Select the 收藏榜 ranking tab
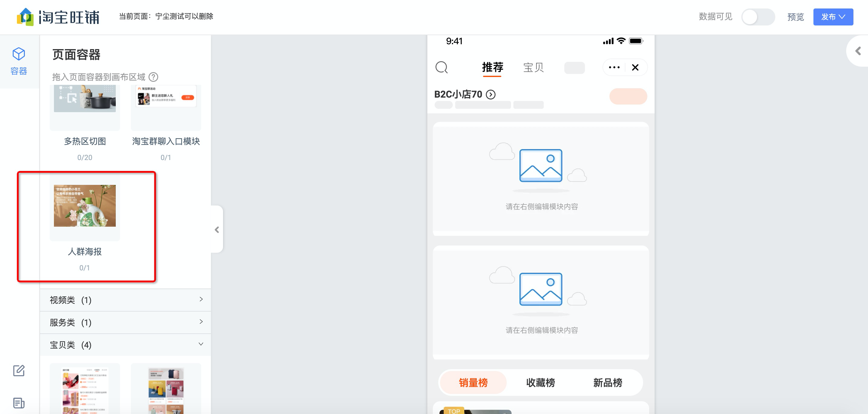Viewport: 868px width, 414px height. point(540,383)
